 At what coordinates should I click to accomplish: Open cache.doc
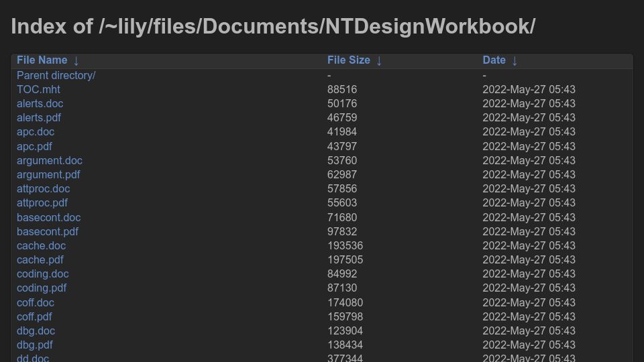click(41, 245)
